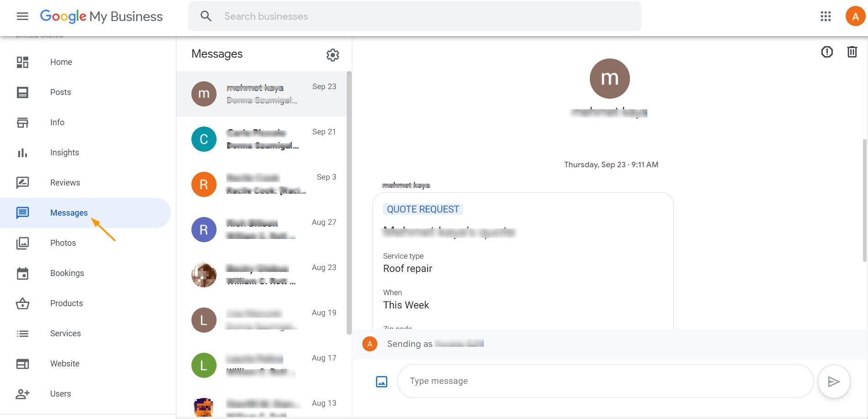Screen dimensions: 868x419
Task: Switch to the Reviews section
Action: tap(65, 182)
